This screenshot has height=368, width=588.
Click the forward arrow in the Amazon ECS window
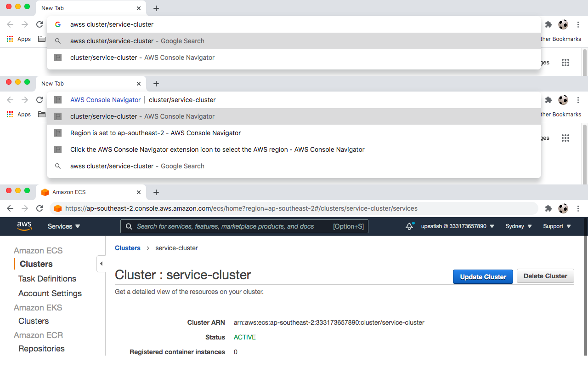pos(25,208)
